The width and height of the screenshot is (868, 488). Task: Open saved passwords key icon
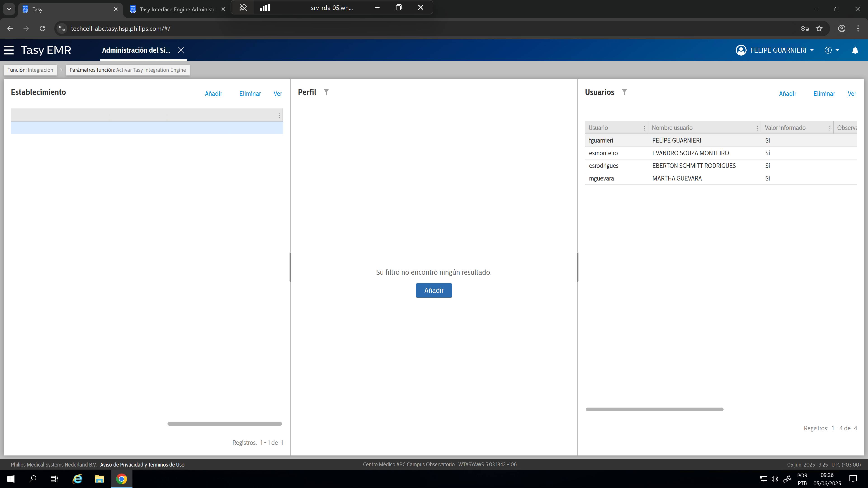[x=805, y=29]
